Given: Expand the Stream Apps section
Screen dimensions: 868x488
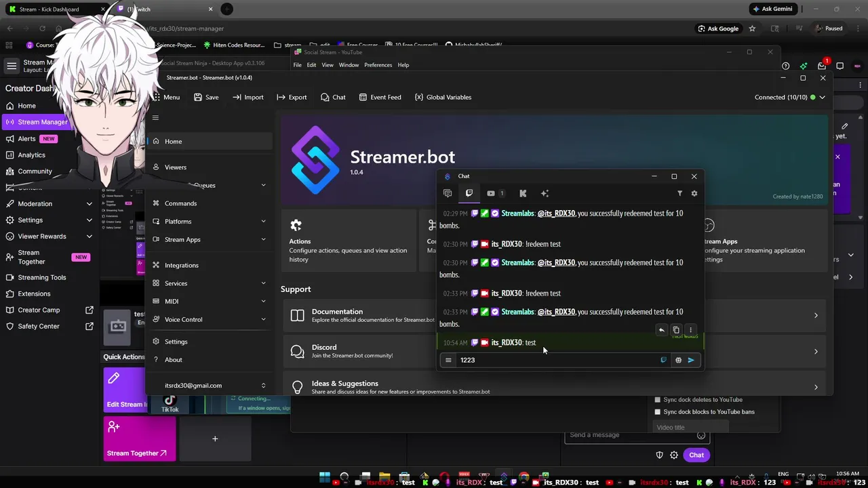Looking at the screenshot, I should 210,239.
